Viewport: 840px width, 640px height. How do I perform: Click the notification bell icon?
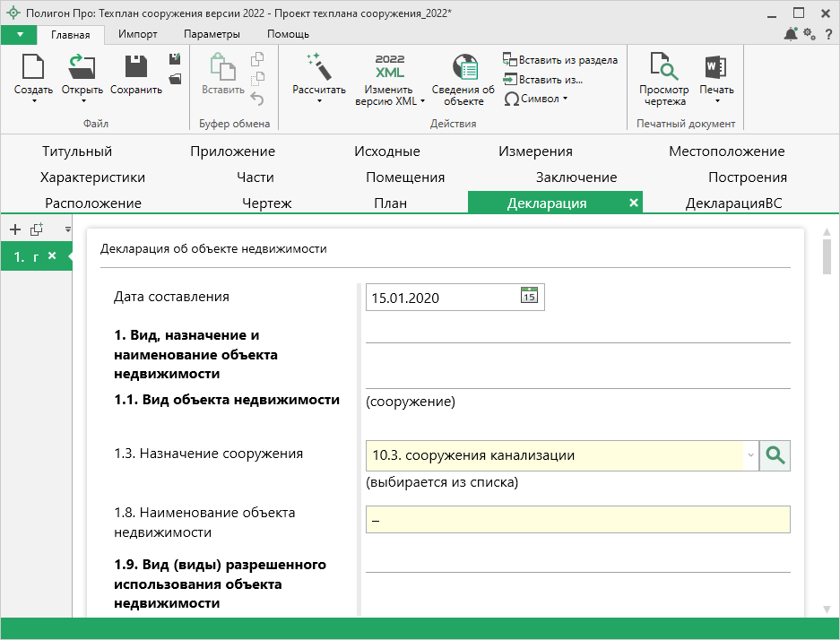coord(790,34)
